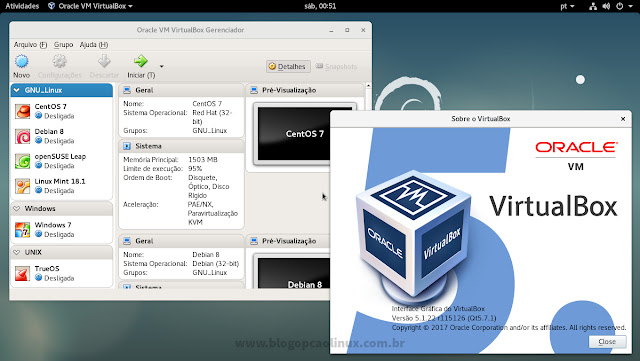This screenshot has height=361, width=640.
Task: Select the Windows 7 machine icon
Action: point(22,230)
